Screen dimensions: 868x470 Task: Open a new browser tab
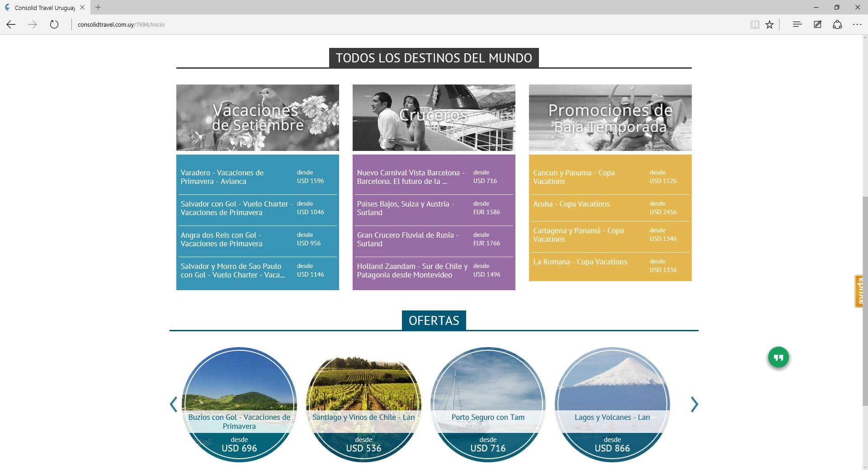coord(98,7)
